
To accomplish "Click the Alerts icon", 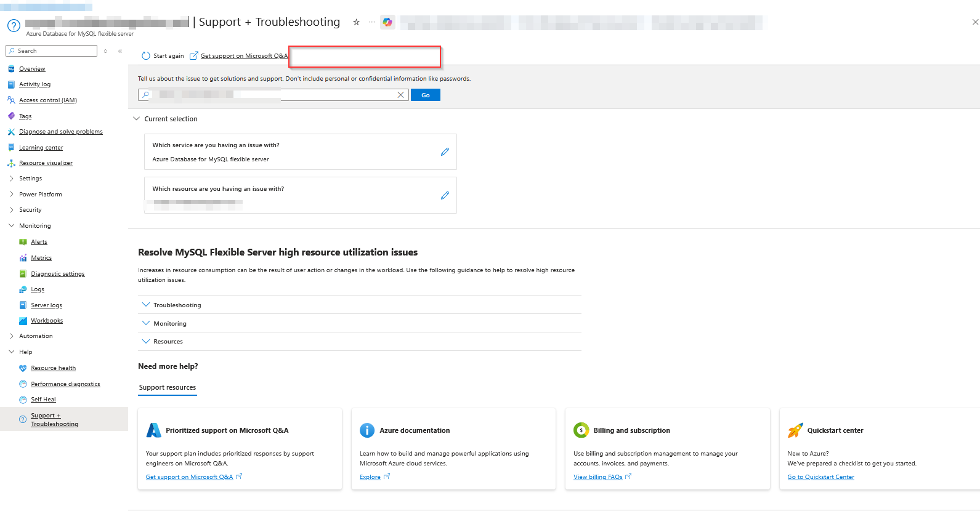I will tap(23, 242).
